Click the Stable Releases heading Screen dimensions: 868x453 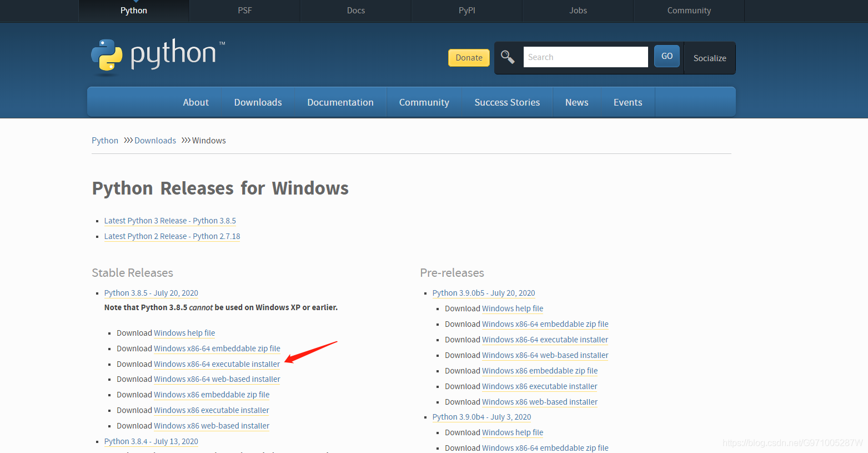tap(133, 273)
